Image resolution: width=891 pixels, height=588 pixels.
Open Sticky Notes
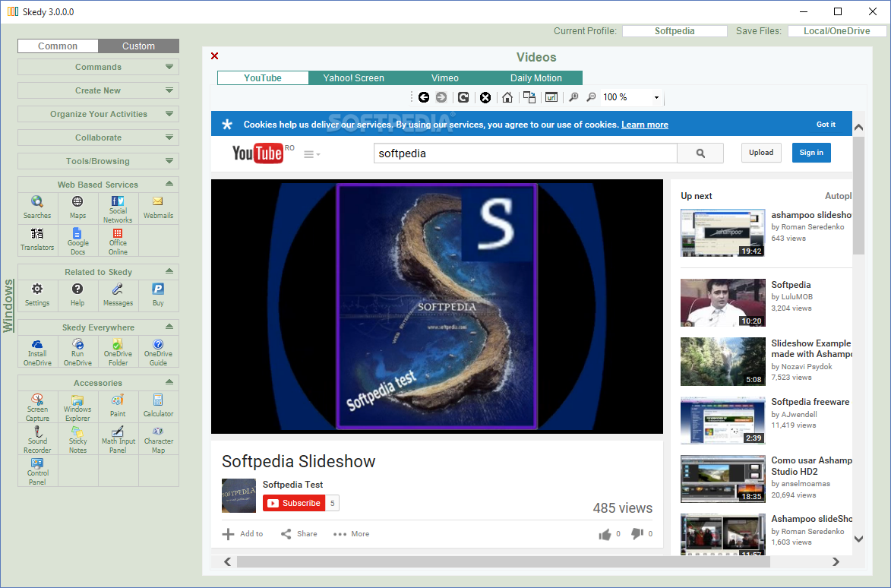click(x=77, y=439)
